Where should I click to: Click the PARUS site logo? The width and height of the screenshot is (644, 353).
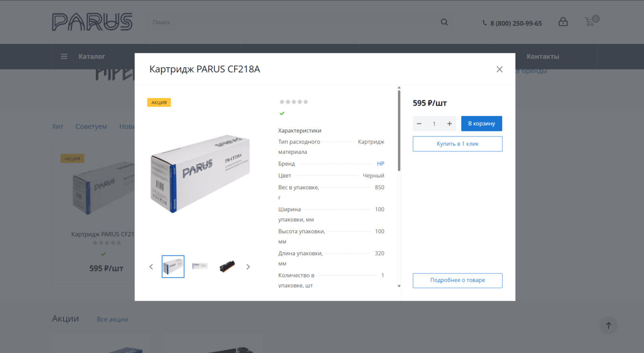[x=92, y=22]
